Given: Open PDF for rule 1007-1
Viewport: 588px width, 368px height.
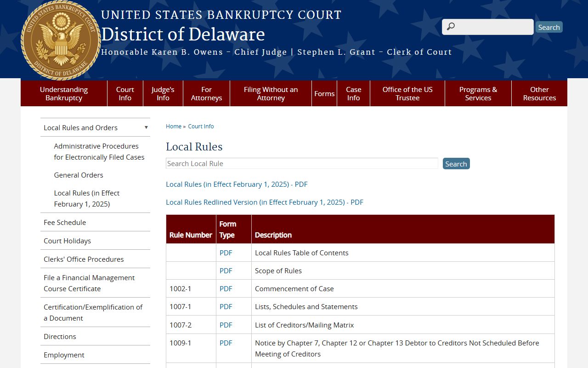Looking at the screenshot, I should pyautogui.click(x=226, y=306).
